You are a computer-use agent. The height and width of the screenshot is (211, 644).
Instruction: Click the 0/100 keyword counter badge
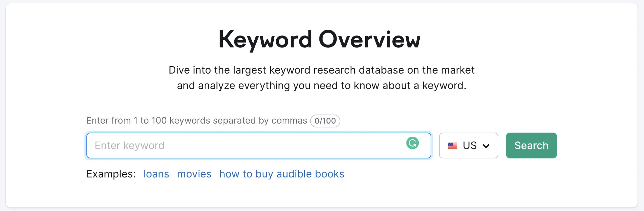tap(325, 121)
